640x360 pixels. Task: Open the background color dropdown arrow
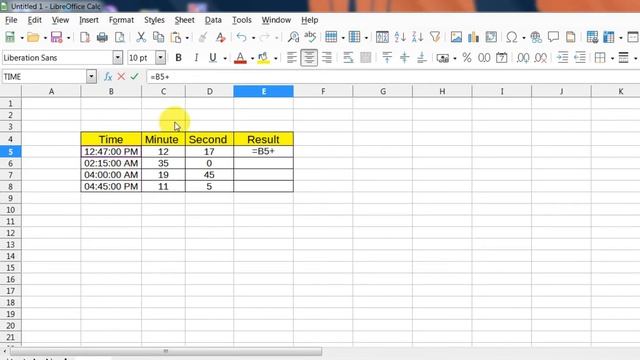[x=276, y=58]
